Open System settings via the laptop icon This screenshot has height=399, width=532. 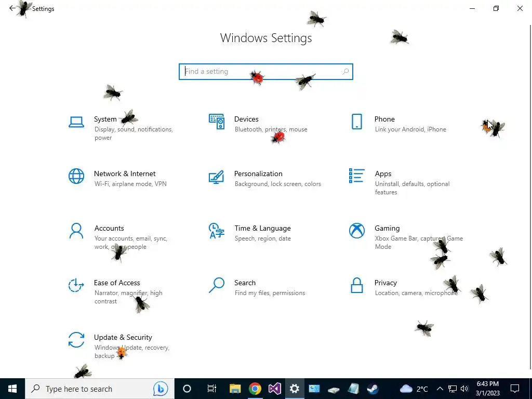[76, 122]
